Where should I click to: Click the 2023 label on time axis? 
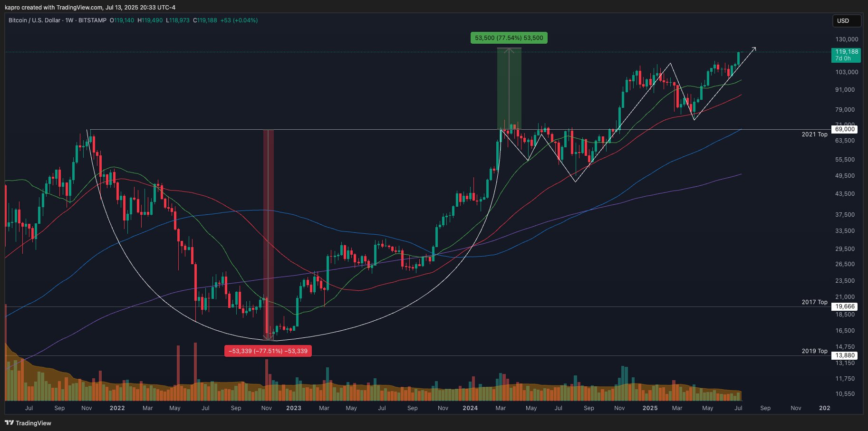293,408
